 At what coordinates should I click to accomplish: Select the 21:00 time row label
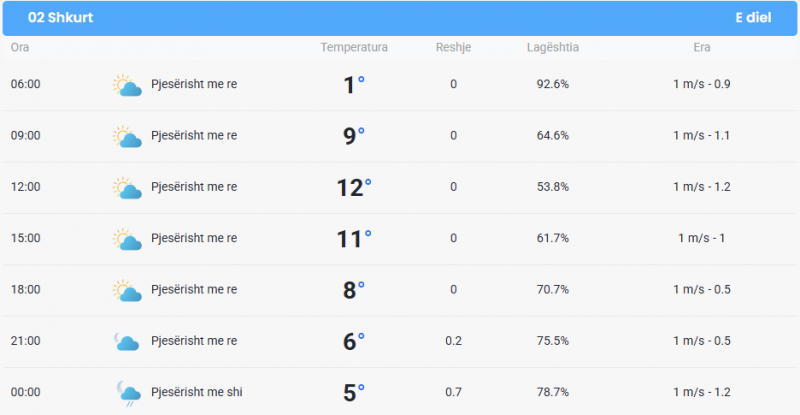[x=26, y=340]
